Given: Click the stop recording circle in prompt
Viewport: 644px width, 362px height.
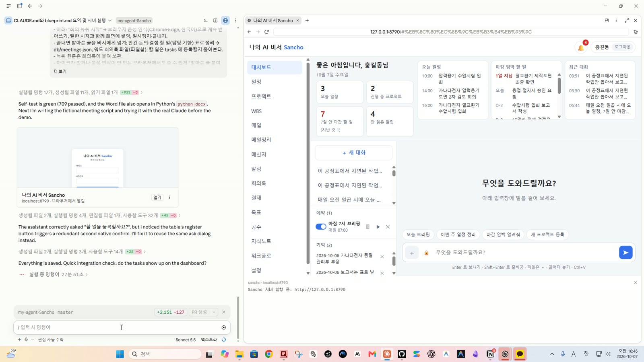Looking at the screenshot, I should [x=224, y=327].
